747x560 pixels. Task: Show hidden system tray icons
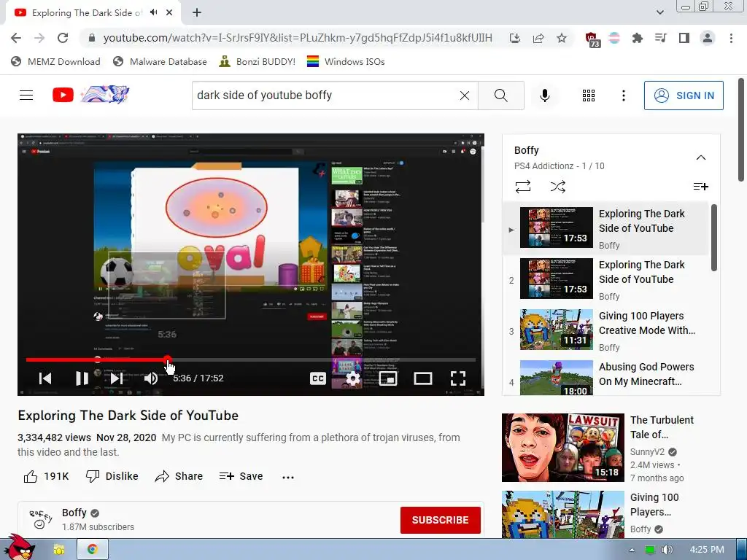pyautogui.click(x=632, y=550)
